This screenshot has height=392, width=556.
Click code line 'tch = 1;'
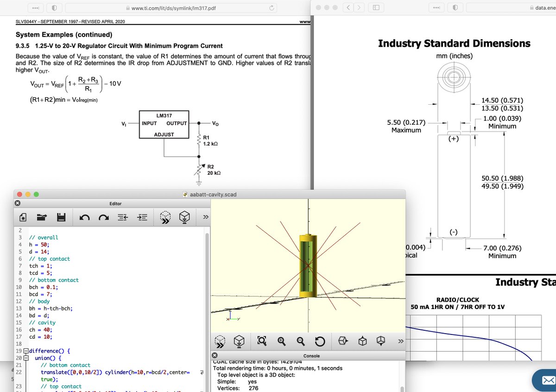pos(41,266)
